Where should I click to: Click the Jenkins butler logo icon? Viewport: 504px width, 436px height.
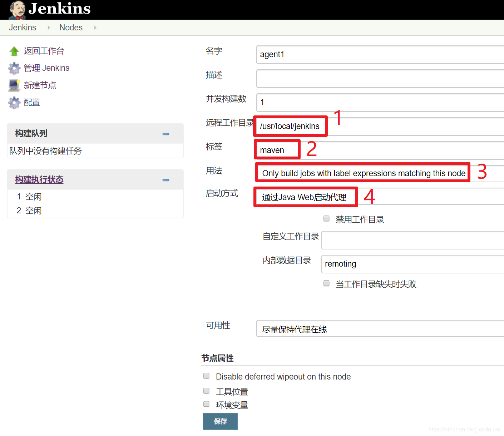click(x=17, y=10)
